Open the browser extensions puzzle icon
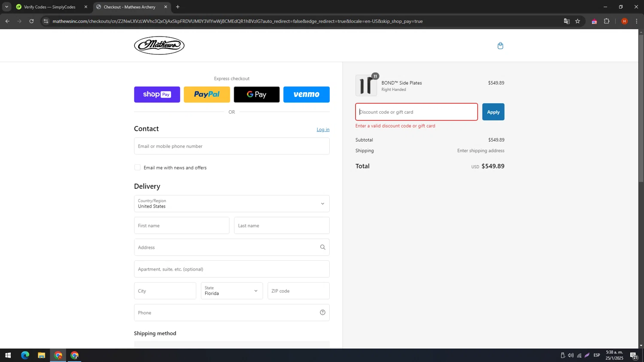644x362 pixels. (x=607, y=21)
